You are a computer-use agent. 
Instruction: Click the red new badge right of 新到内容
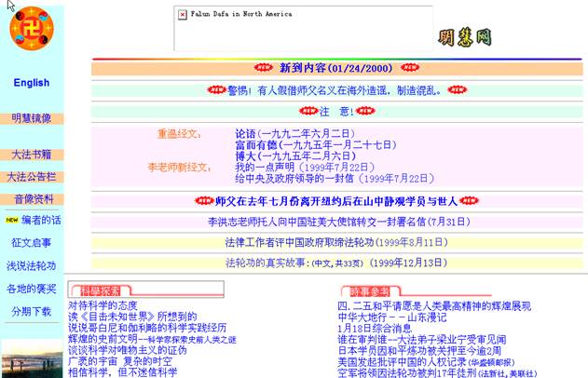coord(410,67)
